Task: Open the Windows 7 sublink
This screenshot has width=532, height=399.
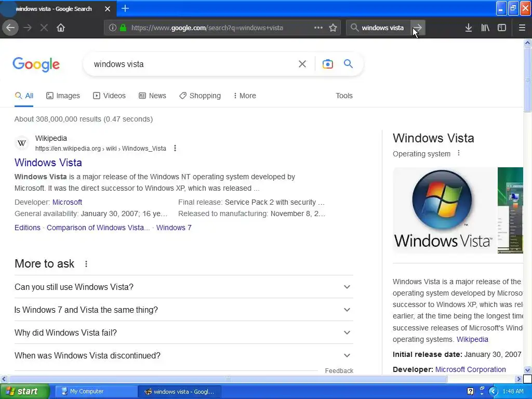Action: coord(174,228)
